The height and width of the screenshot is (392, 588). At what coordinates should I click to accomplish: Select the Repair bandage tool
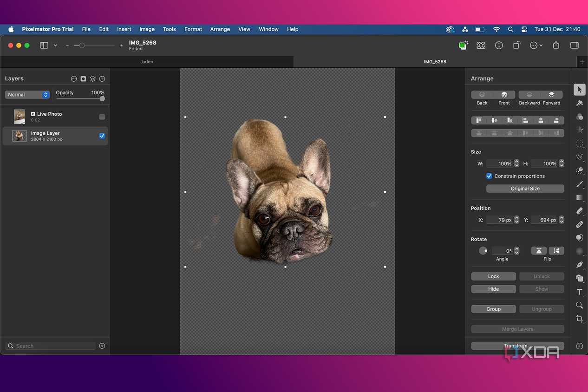click(x=579, y=224)
